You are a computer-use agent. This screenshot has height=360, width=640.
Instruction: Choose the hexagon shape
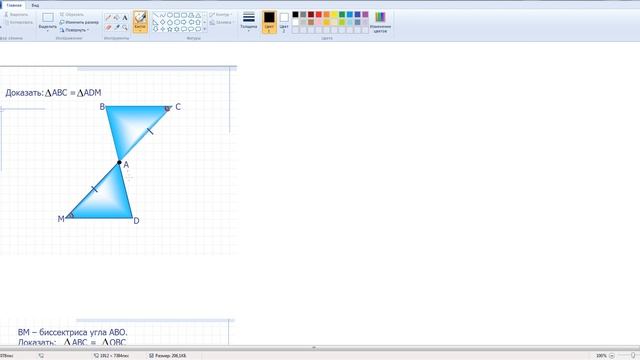(x=177, y=22)
